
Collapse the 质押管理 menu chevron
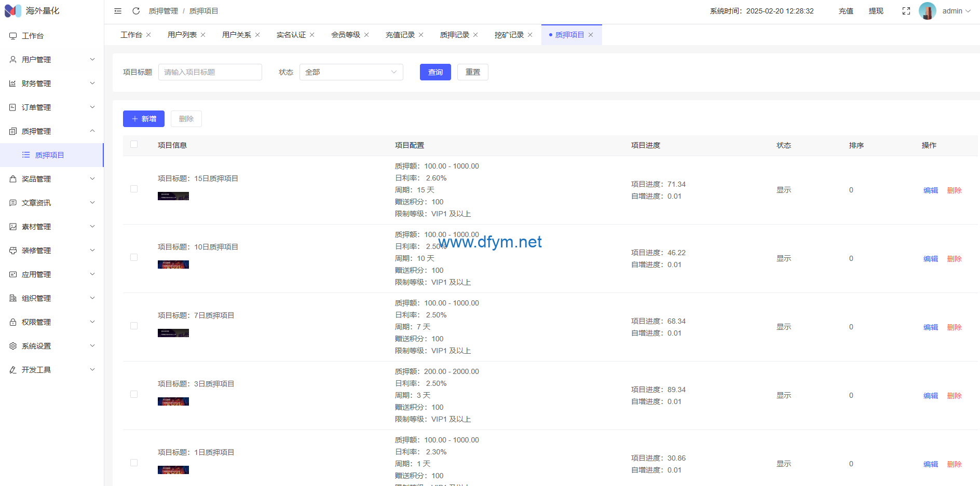tap(92, 131)
